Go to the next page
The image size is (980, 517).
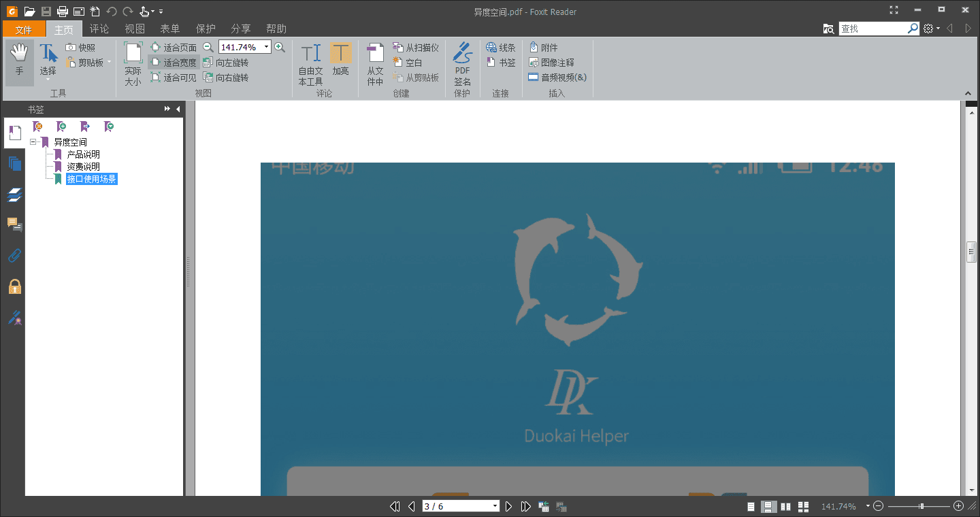pyautogui.click(x=508, y=506)
